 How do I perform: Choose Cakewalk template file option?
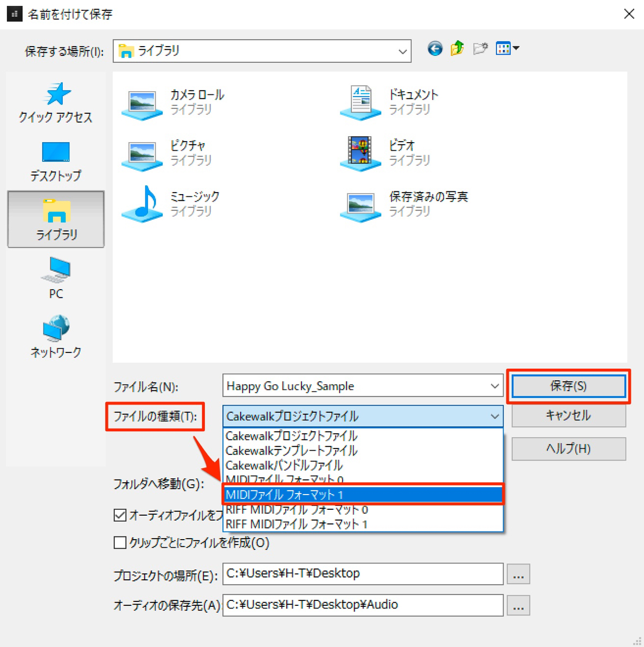pyautogui.click(x=363, y=451)
